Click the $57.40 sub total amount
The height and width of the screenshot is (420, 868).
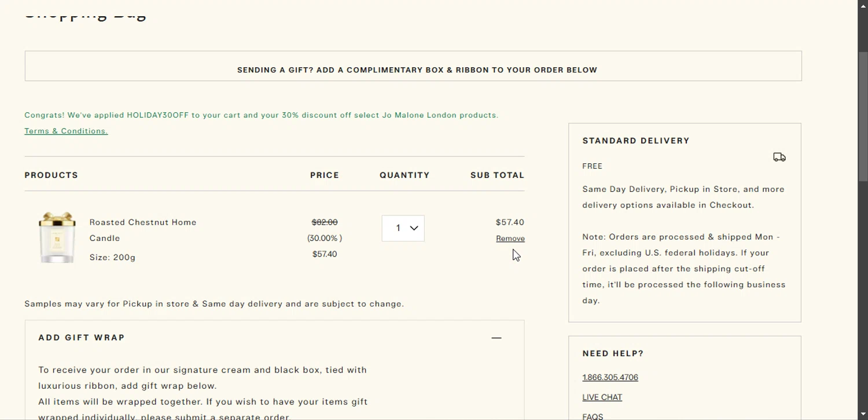point(510,222)
